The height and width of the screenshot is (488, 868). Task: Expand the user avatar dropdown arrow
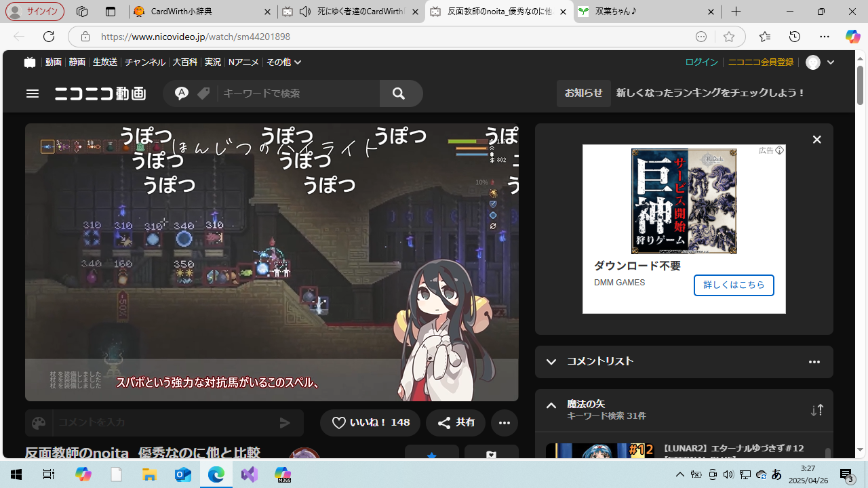pyautogui.click(x=831, y=62)
